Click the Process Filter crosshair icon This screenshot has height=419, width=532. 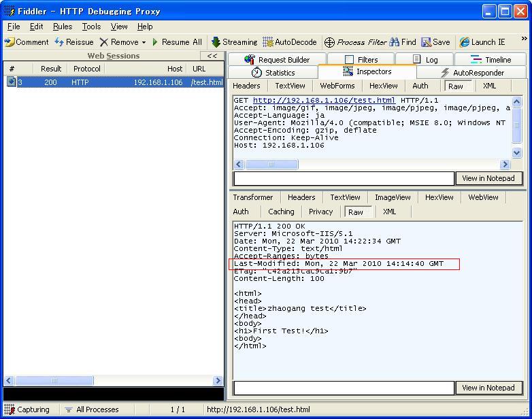click(x=329, y=42)
